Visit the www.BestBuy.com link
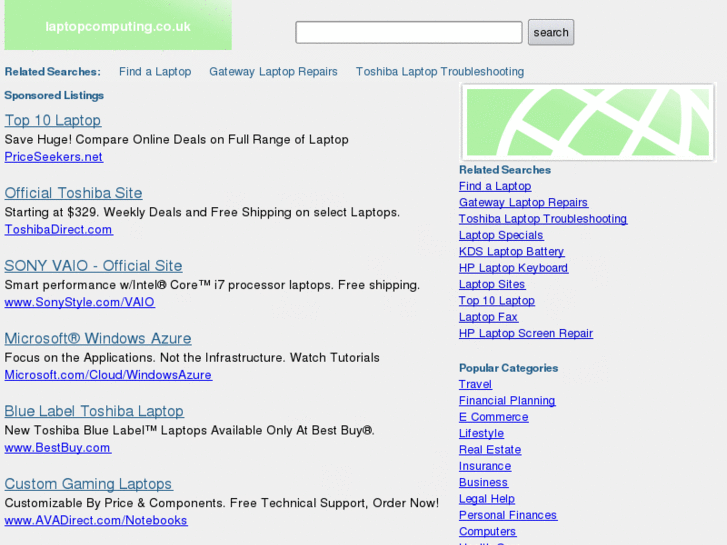 (57, 448)
